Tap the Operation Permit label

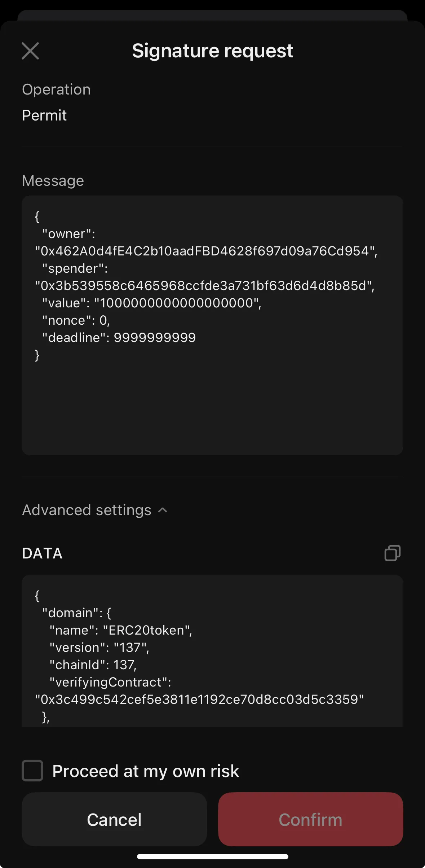coord(44,115)
